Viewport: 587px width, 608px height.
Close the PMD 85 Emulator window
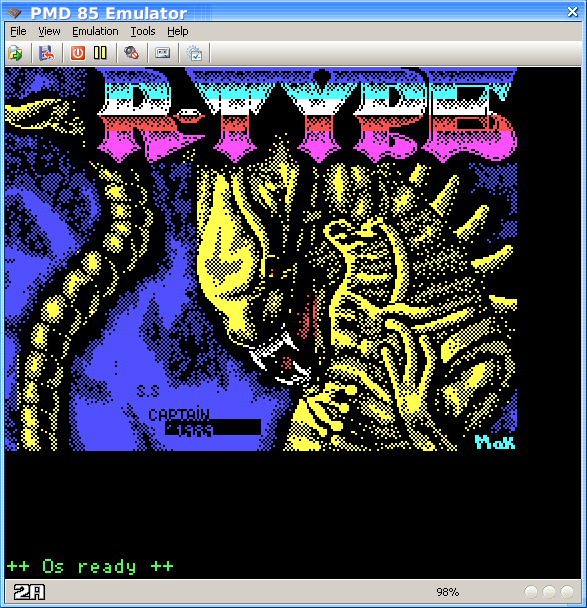click(x=573, y=12)
